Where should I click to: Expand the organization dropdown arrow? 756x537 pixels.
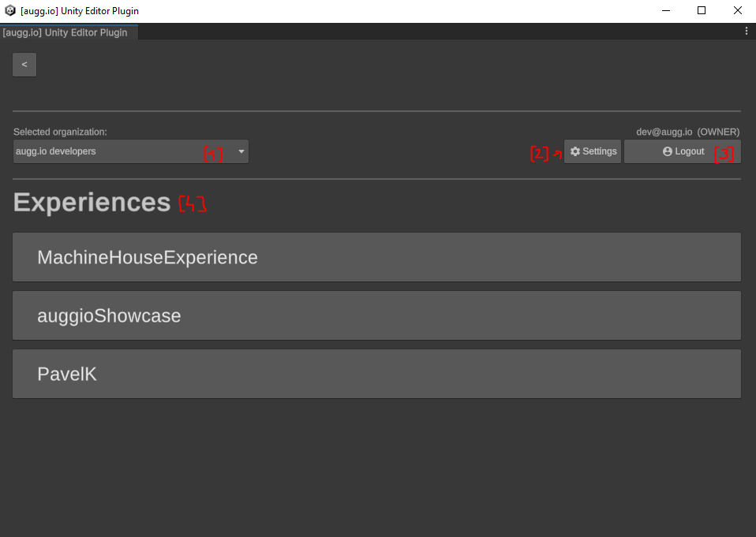[241, 151]
